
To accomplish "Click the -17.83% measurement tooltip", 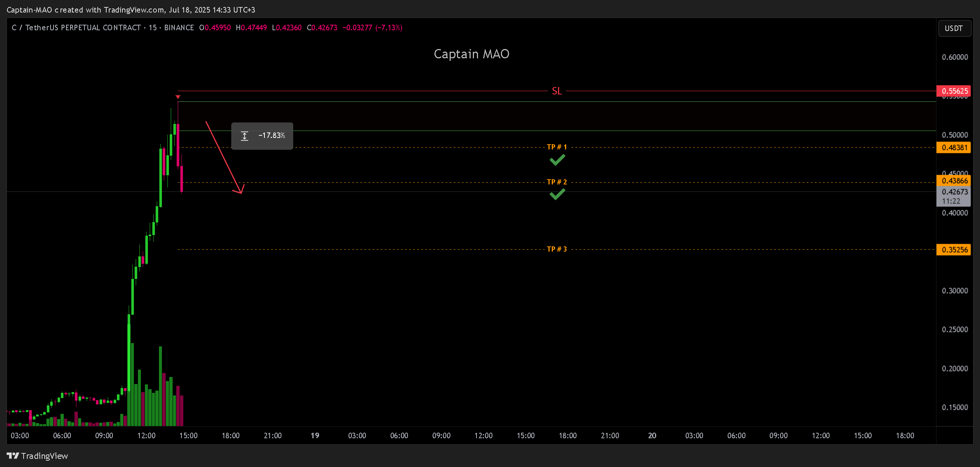I will [x=262, y=136].
